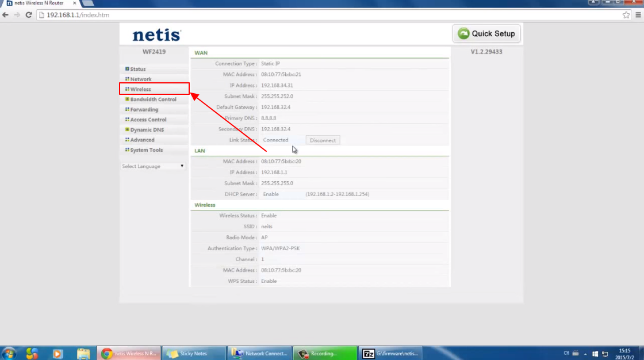Click the browser forward arrow
The width and height of the screenshot is (644, 360).
click(x=17, y=15)
